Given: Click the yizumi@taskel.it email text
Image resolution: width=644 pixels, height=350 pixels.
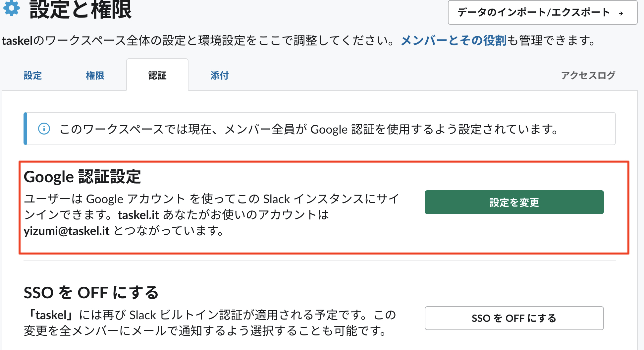Looking at the screenshot, I should pos(67,231).
